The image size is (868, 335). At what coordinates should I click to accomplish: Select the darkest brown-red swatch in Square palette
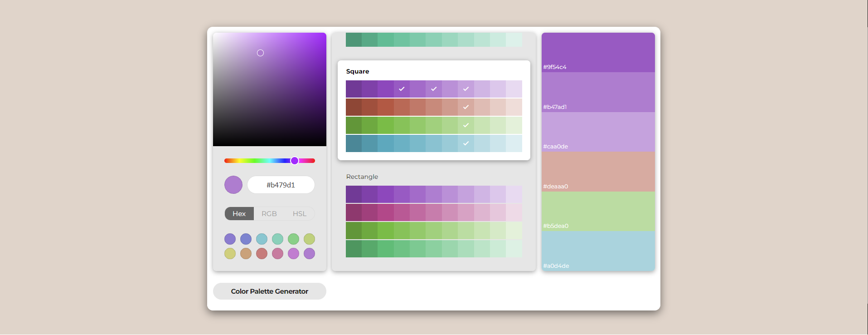(354, 107)
